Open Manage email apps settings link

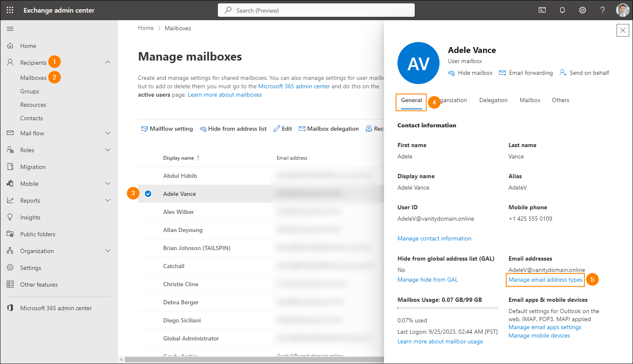(545, 327)
